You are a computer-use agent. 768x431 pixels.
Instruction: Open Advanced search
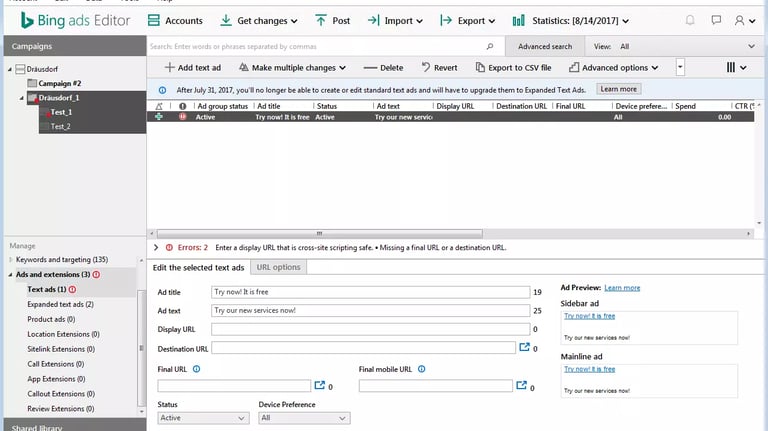545,47
